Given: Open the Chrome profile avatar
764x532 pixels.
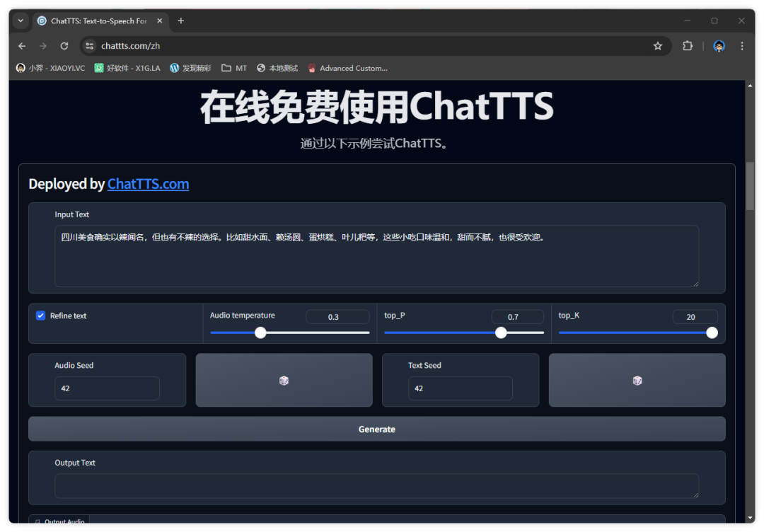Looking at the screenshot, I should pos(719,46).
